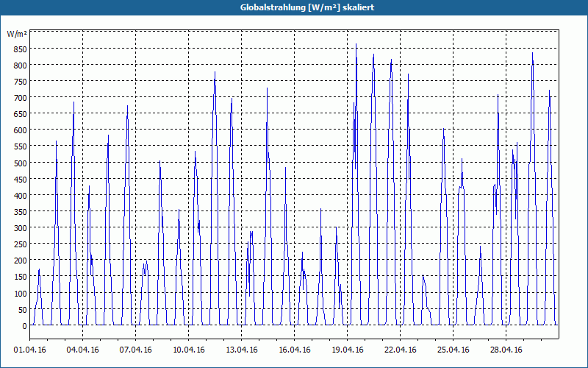Viewport: 588px width, 368px height.
Task: Click the 300 y-axis value
Action: point(21,229)
